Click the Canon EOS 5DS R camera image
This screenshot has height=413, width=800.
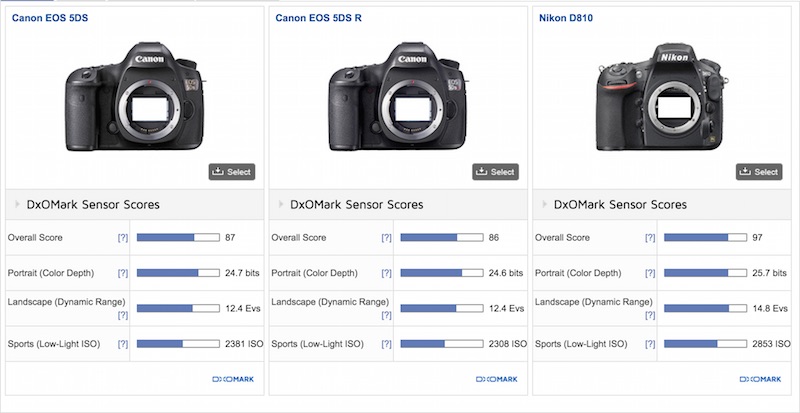click(x=398, y=96)
